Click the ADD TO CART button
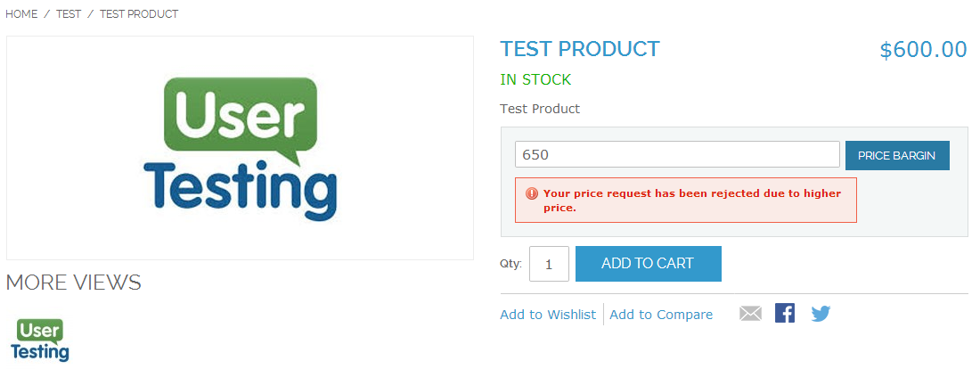The image size is (980, 369). pos(648,264)
